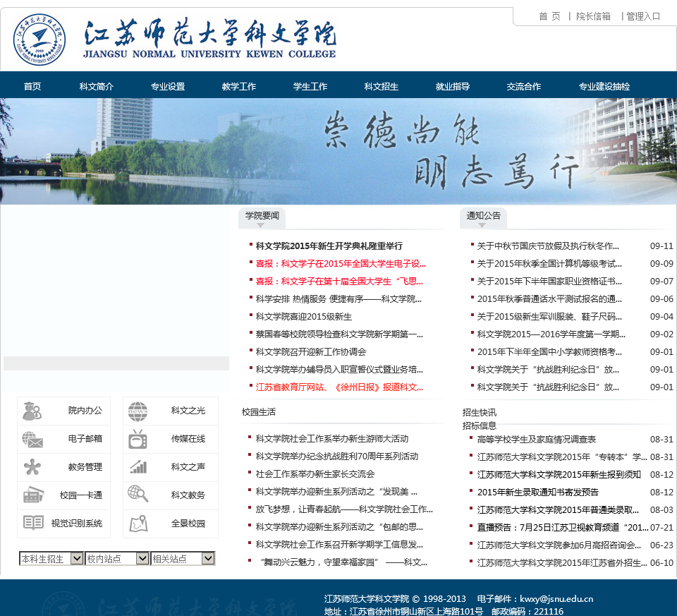Open 教学工作 navigation menu
Image resolution: width=677 pixels, height=616 pixels.
pyautogui.click(x=239, y=86)
